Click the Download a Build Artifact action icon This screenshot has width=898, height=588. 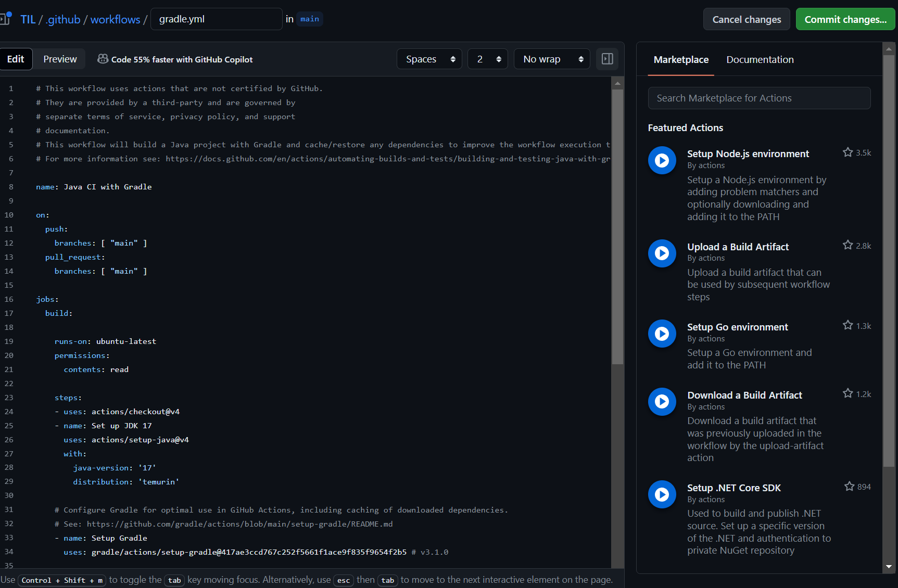[662, 402]
